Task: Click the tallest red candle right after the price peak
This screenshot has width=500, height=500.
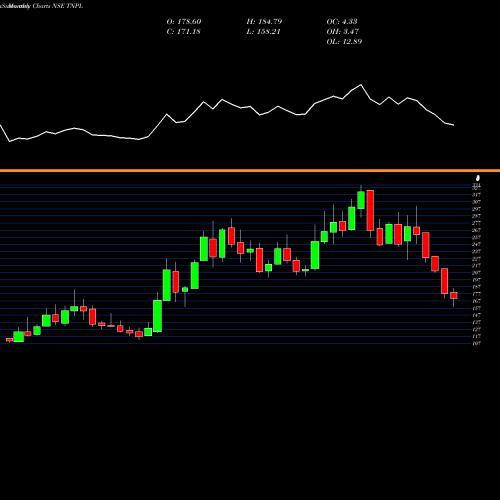Action: tap(370, 210)
